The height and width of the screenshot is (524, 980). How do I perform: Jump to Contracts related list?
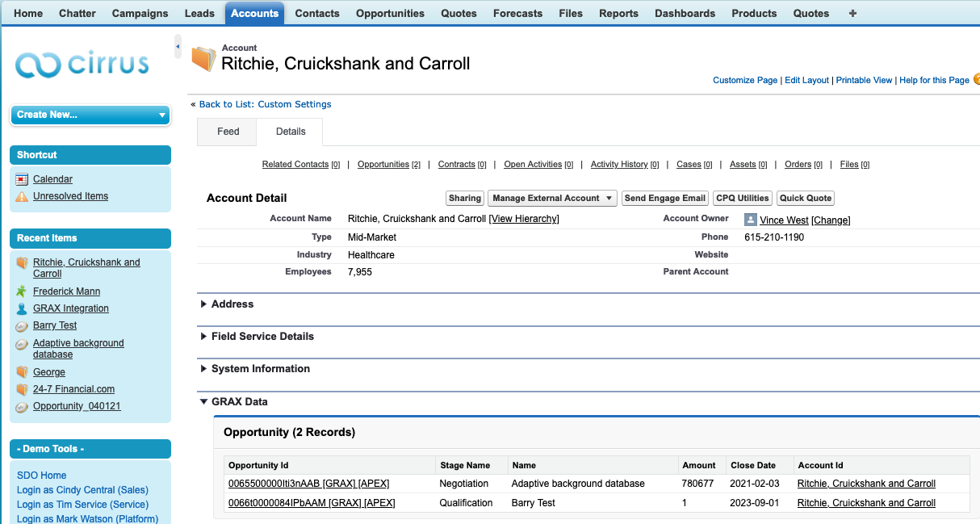[x=462, y=165]
